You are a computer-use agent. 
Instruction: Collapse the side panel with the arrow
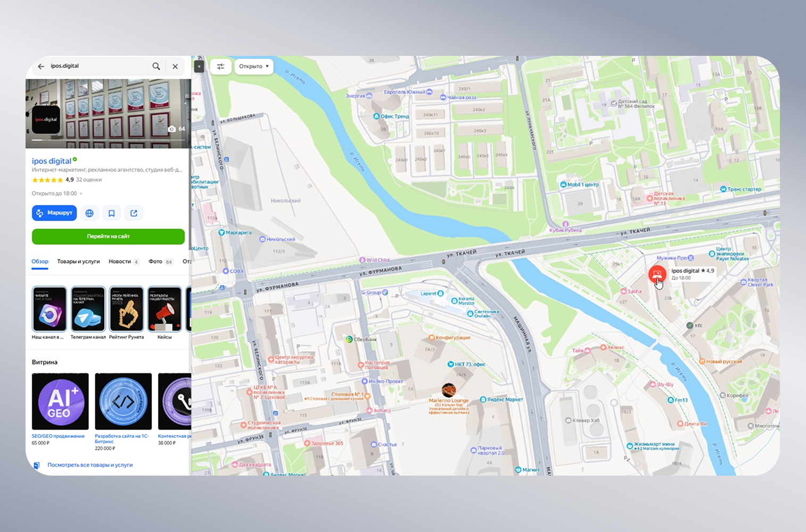click(199, 66)
